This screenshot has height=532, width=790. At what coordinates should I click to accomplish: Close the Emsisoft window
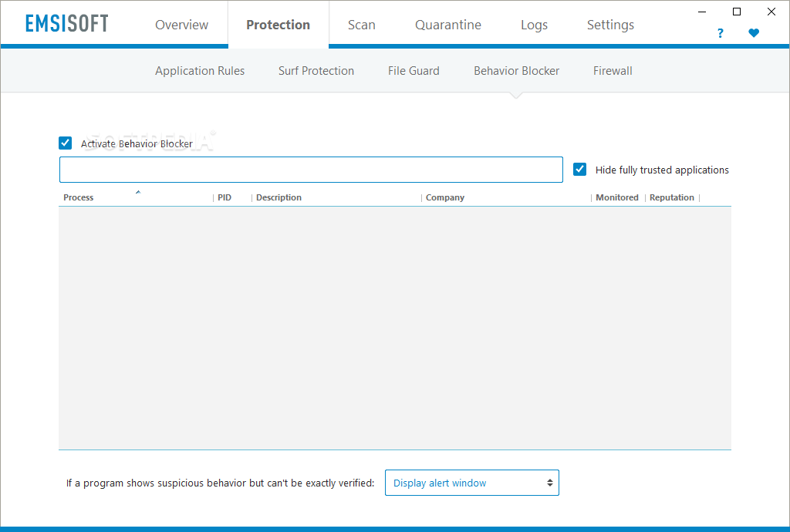point(771,12)
